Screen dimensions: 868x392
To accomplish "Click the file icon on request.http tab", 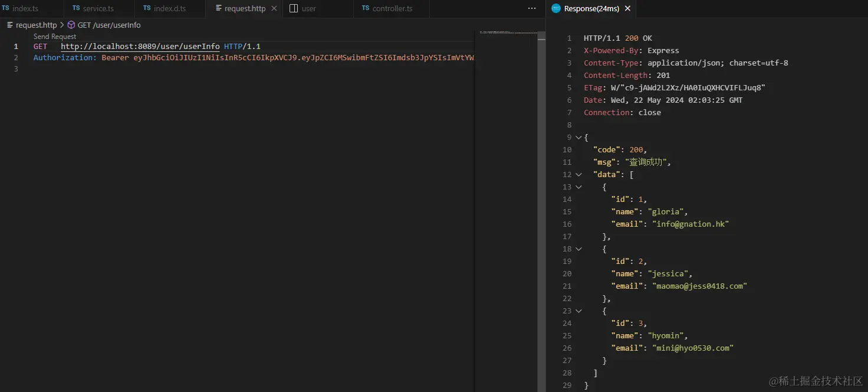I will [219, 9].
